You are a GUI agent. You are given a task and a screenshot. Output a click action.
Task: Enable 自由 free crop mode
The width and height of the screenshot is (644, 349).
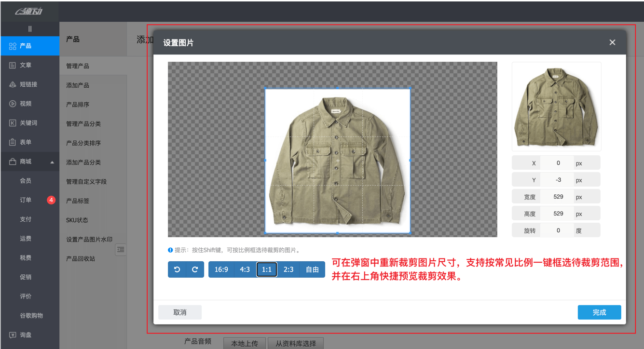click(312, 269)
